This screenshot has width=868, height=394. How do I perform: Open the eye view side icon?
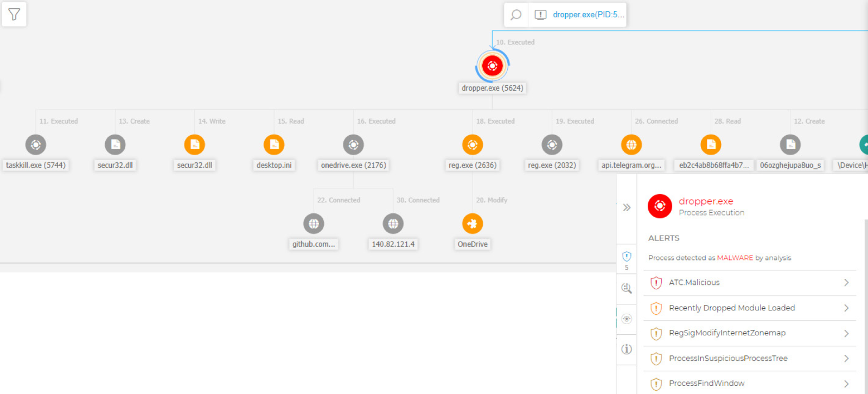point(627,319)
